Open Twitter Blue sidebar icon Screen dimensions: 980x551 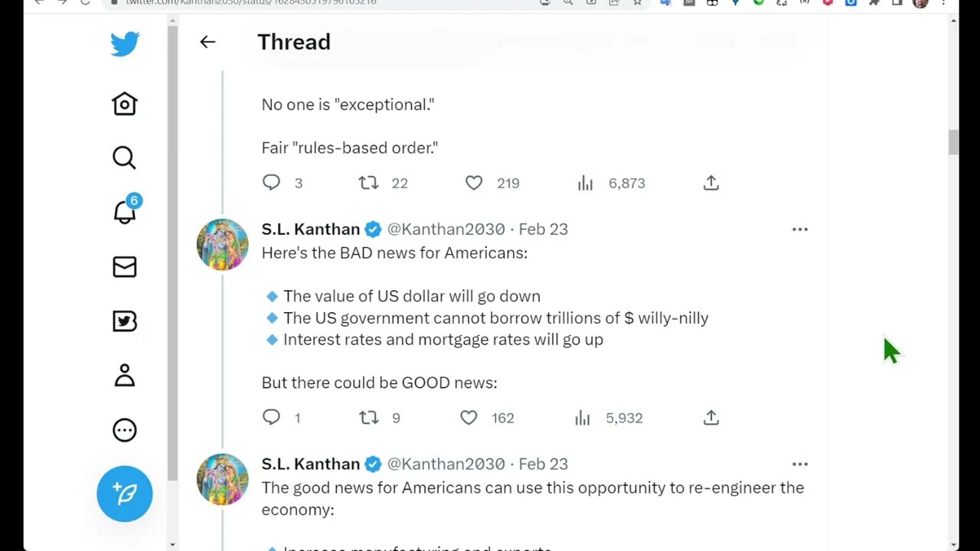coord(124,321)
